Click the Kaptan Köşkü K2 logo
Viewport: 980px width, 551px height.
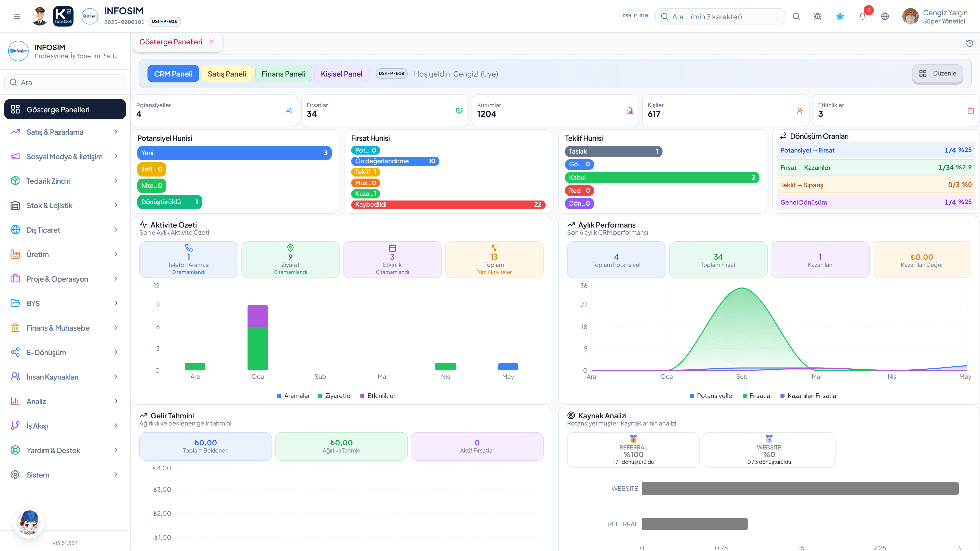63,16
